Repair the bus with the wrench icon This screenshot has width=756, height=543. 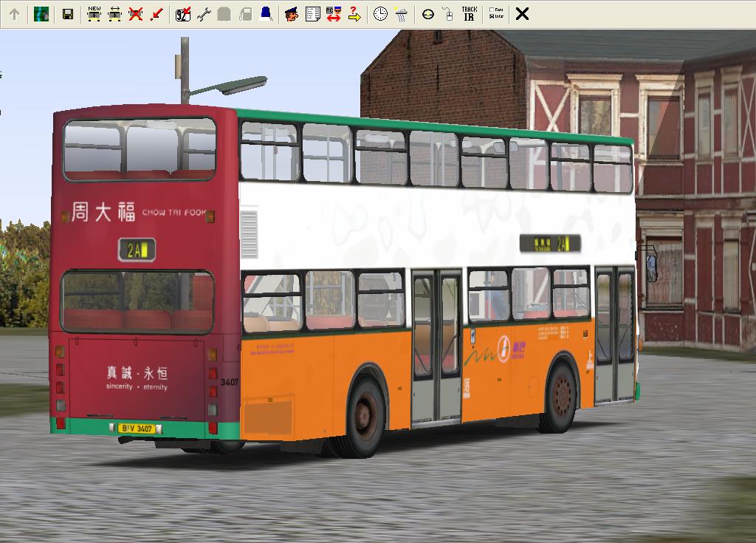coord(204,15)
